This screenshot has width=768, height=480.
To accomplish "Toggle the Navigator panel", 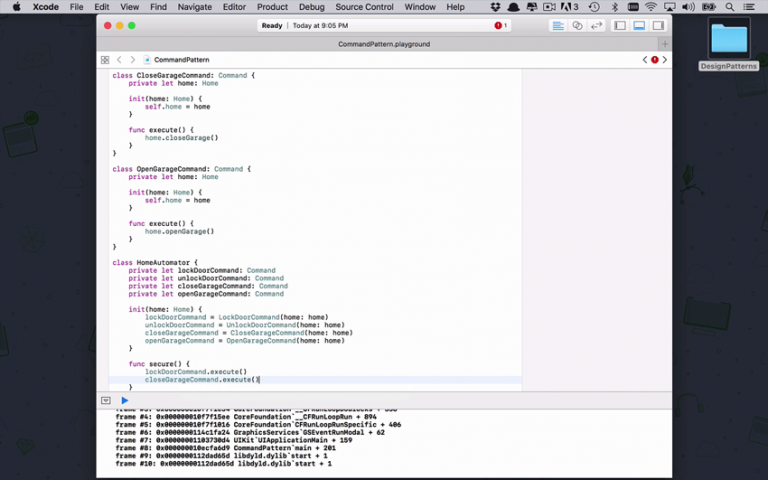I will [620, 25].
